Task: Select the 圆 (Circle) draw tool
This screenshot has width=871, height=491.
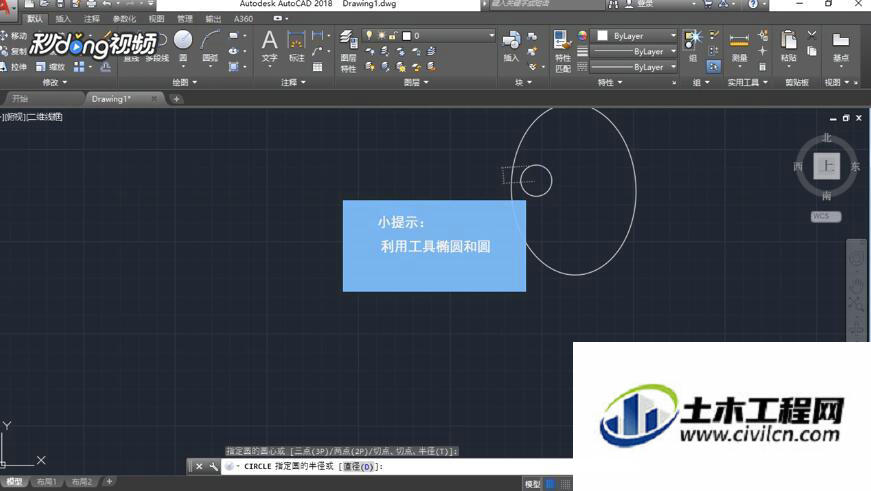Action: [183, 47]
